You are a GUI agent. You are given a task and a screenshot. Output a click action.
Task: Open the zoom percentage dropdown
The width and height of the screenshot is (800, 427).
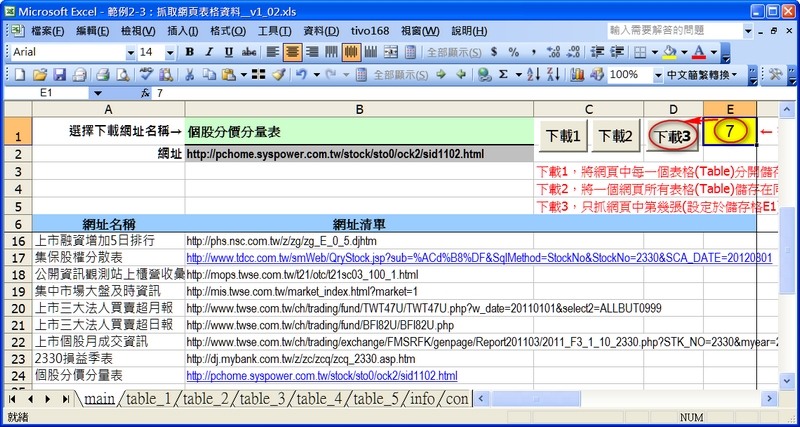658,76
